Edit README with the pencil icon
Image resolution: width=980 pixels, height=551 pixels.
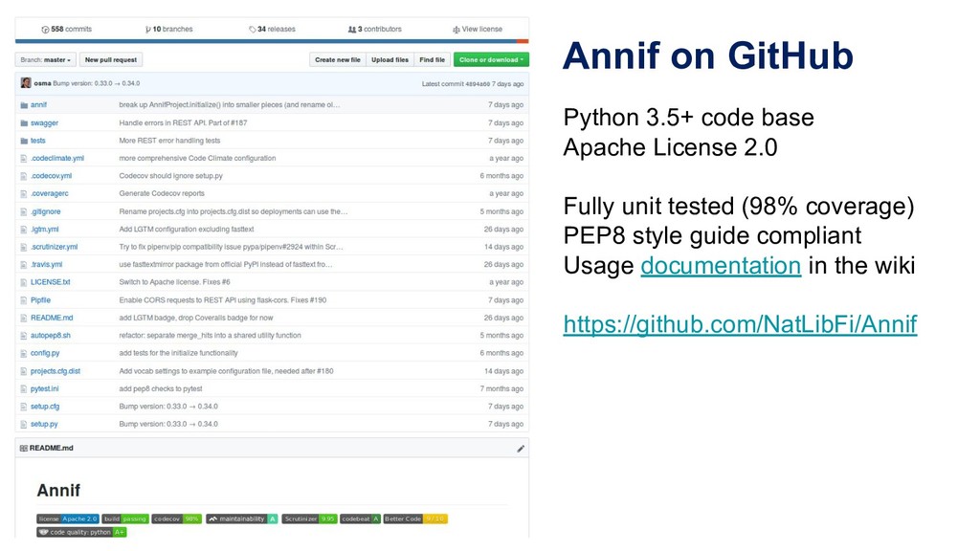(x=521, y=449)
